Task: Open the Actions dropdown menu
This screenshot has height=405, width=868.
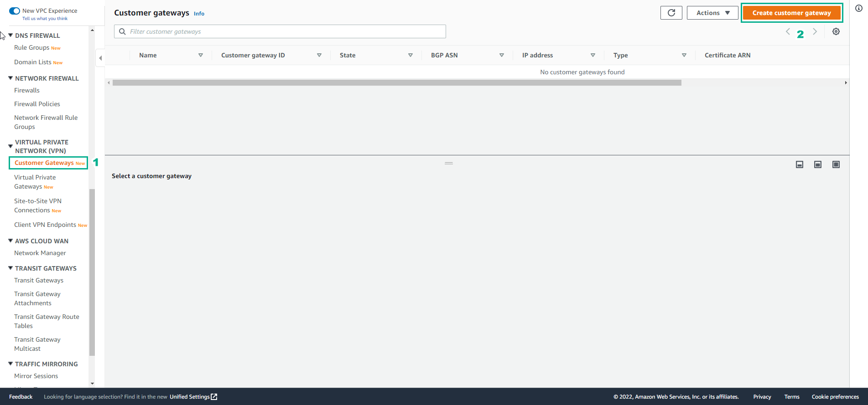Action: pos(712,13)
